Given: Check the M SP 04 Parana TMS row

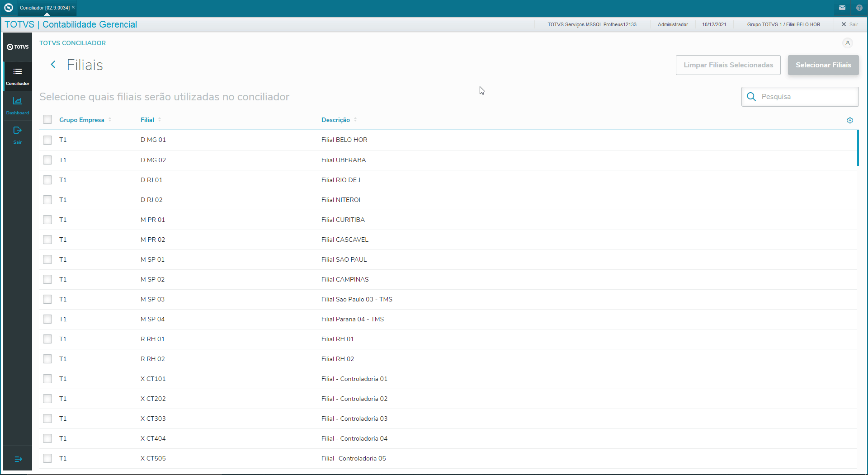Looking at the screenshot, I should tap(47, 319).
